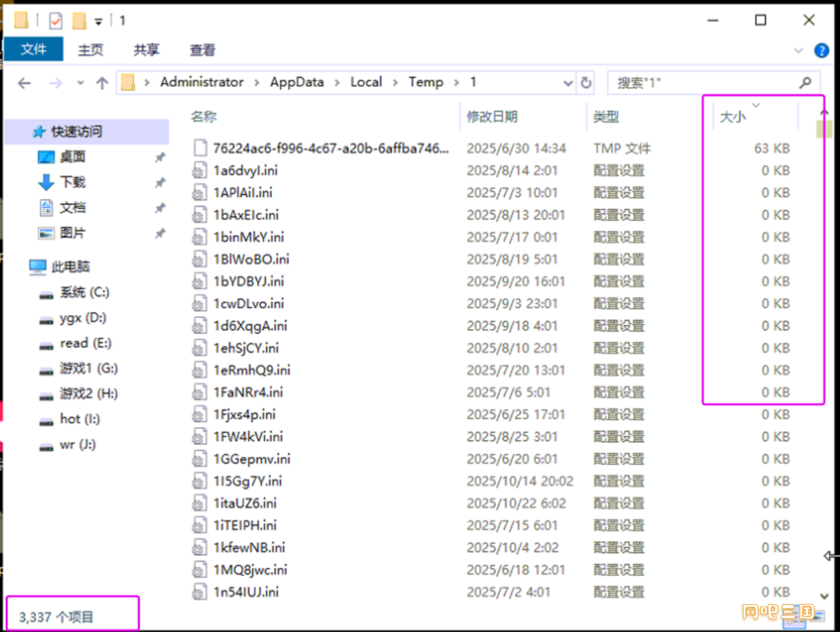Click the AppData breadcrumb segment

[x=296, y=82]
